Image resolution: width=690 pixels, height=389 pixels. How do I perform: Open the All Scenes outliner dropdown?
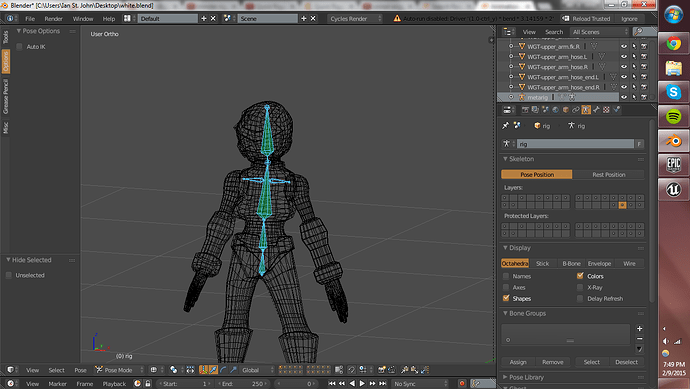(x=599, y=32)
